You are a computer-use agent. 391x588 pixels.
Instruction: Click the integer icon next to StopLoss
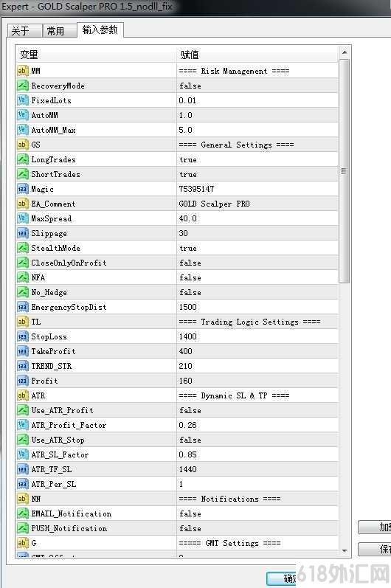[22, 336]
